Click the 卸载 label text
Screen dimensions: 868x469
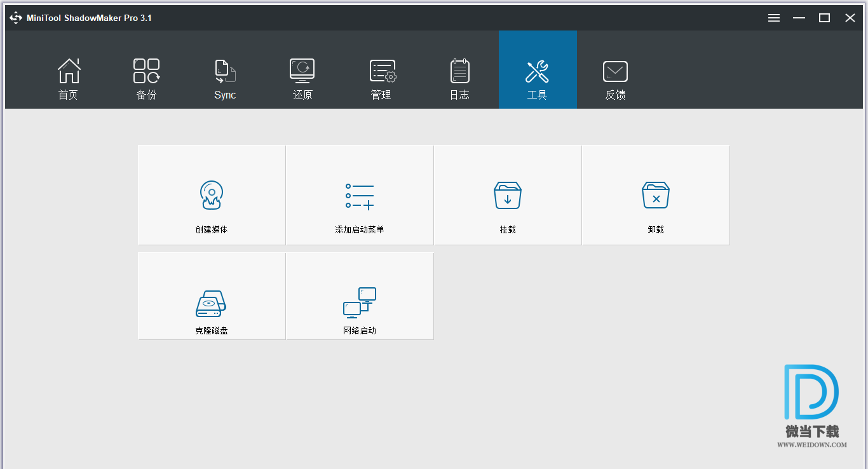tap(656, 229)
